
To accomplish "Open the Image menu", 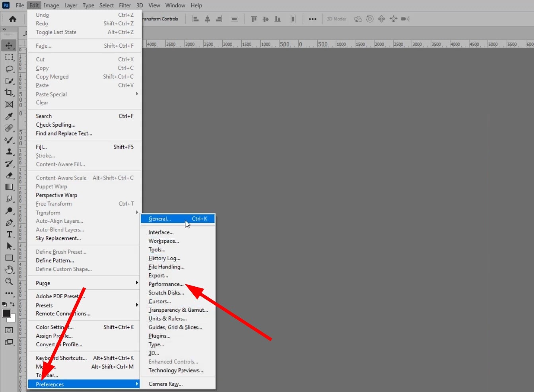I will coord(51,5).
